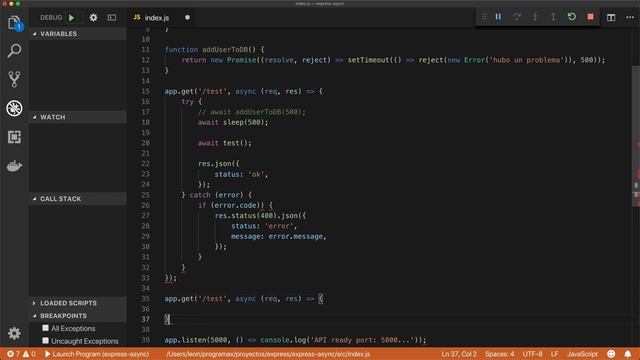
Task: Grab the debug toolbar drag handle
Action: [x=484, y=17]
